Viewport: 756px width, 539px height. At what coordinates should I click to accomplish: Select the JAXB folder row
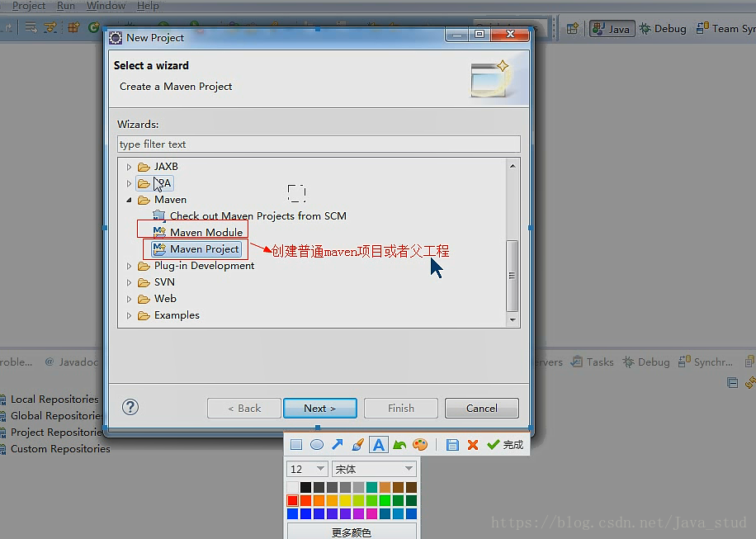[166, 167]
